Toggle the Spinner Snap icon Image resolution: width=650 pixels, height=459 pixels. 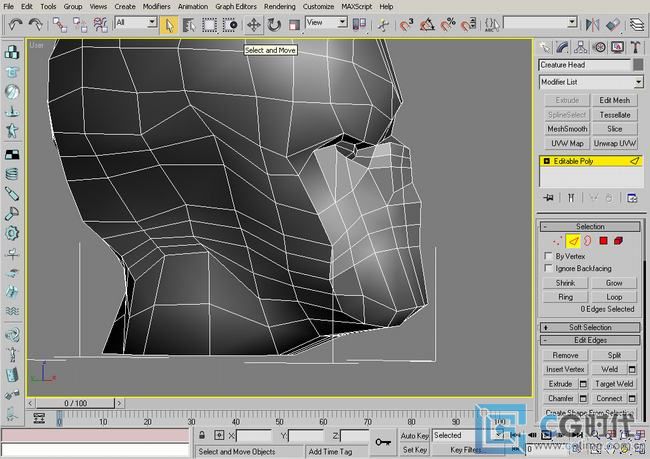(x=468, y=25)
